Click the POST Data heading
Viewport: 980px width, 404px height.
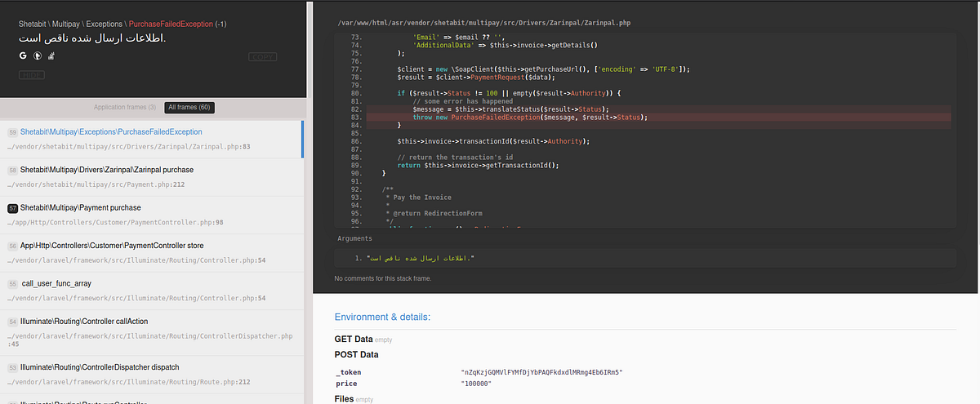tap(357, 354)
